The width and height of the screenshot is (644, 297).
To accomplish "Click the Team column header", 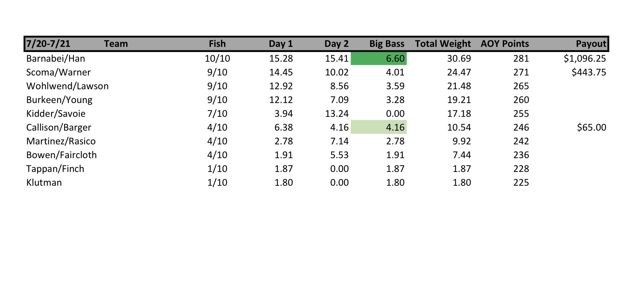I will click(116, 44).
